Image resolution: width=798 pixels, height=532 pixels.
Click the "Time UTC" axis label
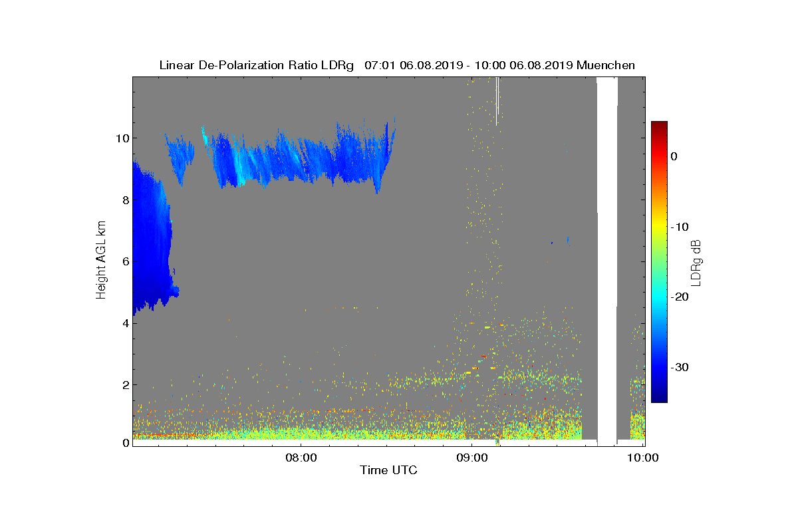coord(388,471)
